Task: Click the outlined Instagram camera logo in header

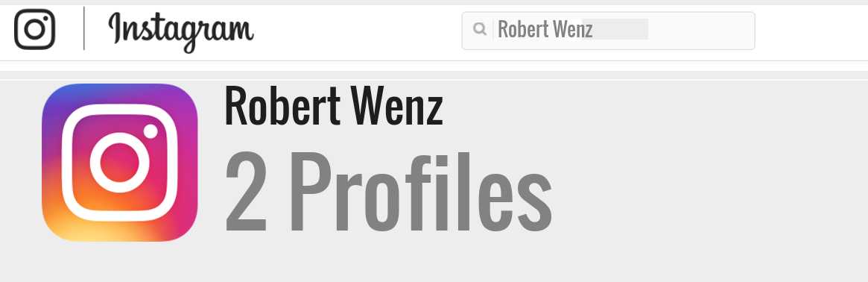Action: tap(34, 29)
